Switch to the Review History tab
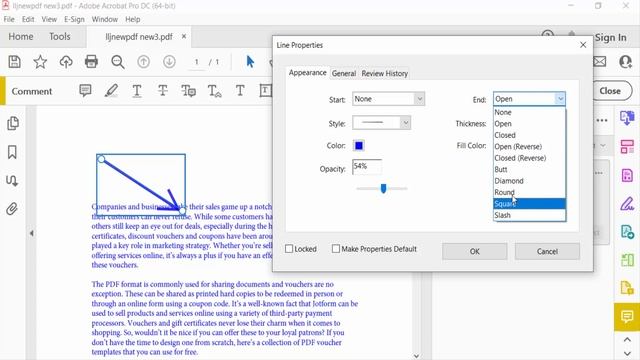The image size is (640, 360). pos(384,73)
